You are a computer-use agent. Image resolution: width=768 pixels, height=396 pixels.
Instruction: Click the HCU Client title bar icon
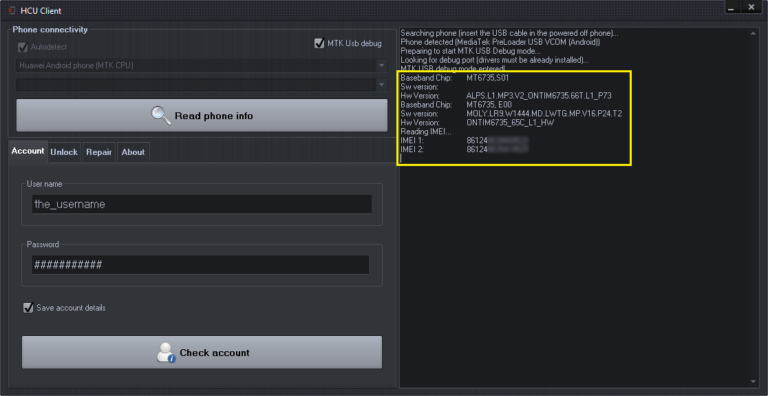point(12,10)
